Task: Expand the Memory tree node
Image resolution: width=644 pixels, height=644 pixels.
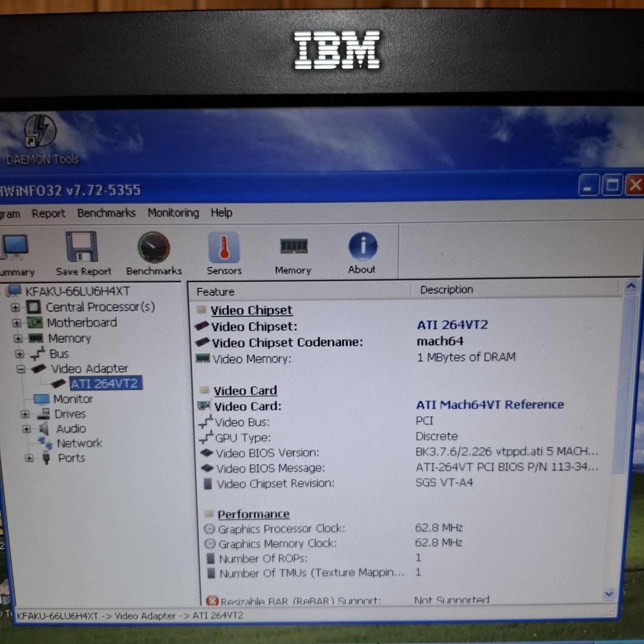Action: coord(18,338)
